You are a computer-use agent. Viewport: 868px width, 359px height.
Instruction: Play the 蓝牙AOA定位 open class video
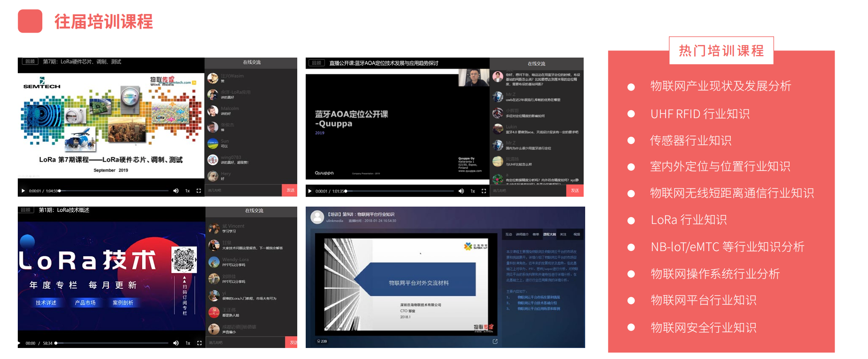310,191
